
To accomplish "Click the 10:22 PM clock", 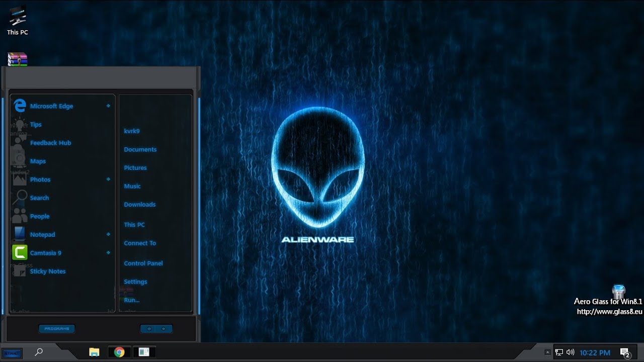I will [x=595, y=353].
